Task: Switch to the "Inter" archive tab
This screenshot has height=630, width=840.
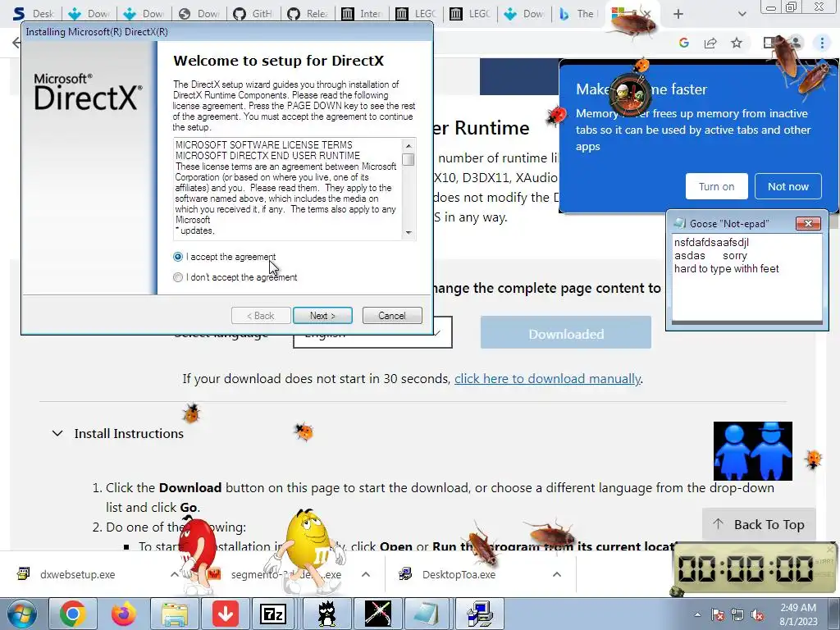Action: click(362, 14)
